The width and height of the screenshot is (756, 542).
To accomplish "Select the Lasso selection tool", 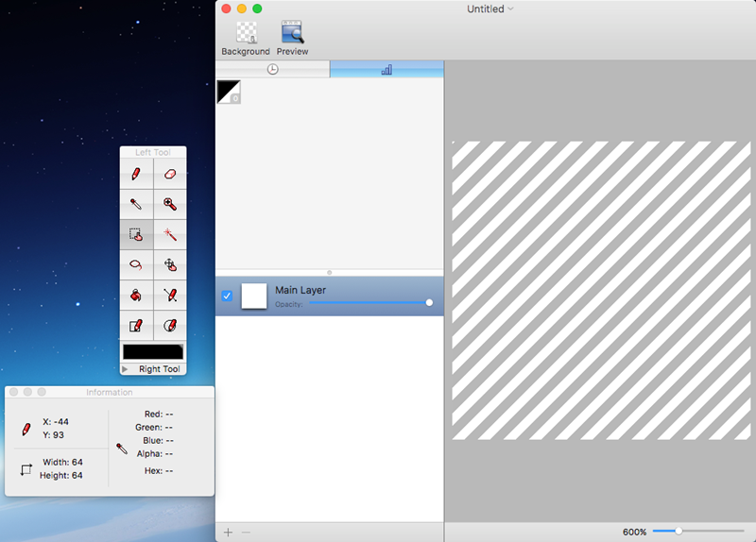I will click(x=136, y=265).
